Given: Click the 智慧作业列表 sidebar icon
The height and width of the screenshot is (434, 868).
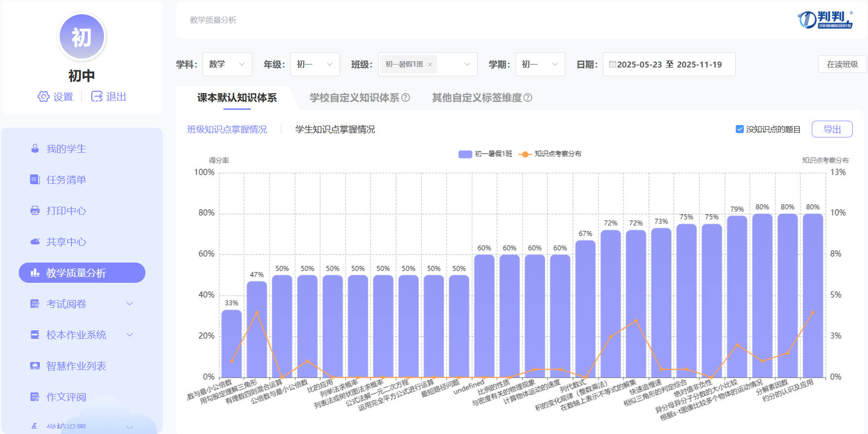Looking at the screenshot, I should coord(35,366).
